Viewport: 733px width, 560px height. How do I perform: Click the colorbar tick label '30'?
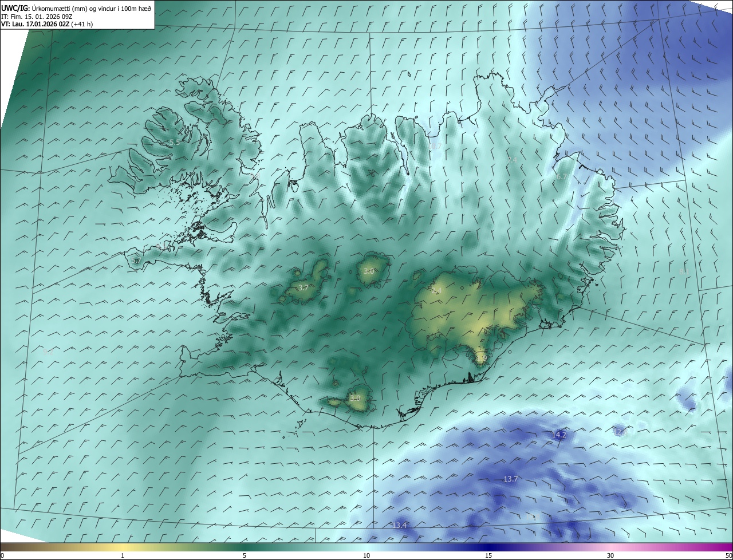[x=610, y=556]
